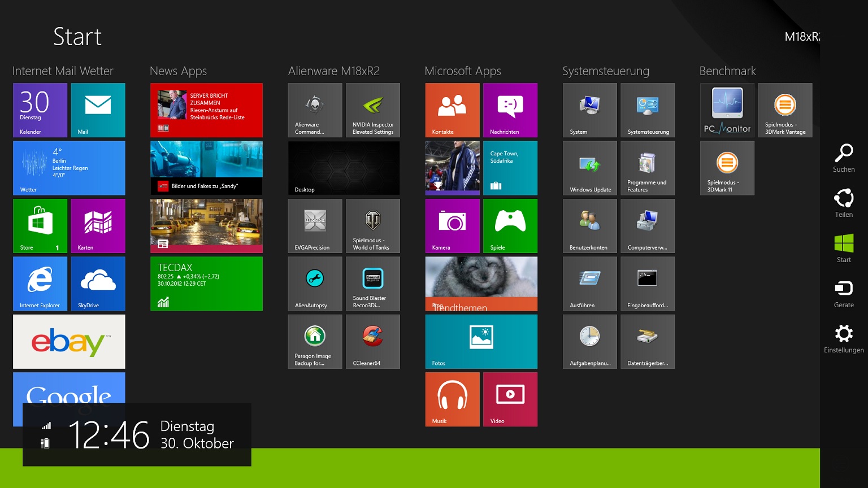Open the SkyDrive tile
868x488 pixels.
click(98, 284)
